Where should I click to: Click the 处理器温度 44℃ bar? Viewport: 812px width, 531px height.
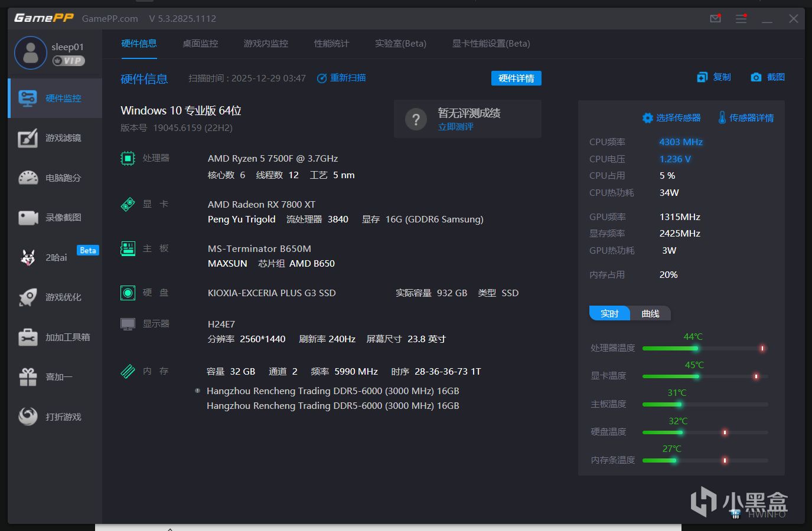705,348
